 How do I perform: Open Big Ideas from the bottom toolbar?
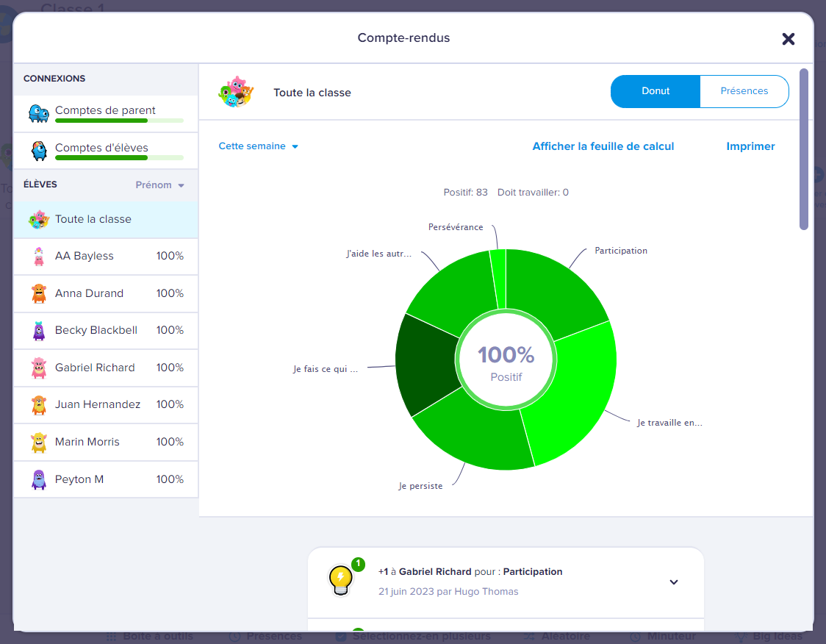point(739,637)
